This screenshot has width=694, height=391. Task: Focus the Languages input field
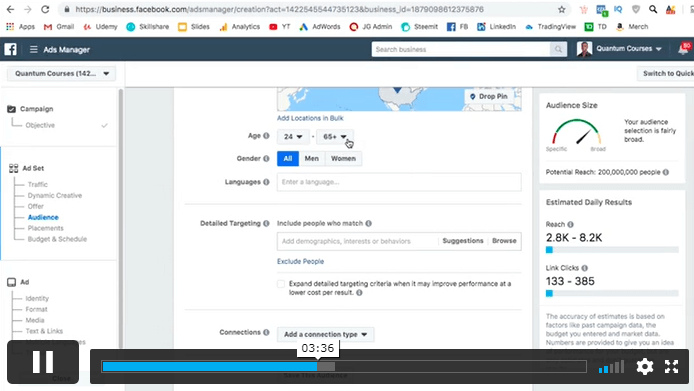coord(399,182)
